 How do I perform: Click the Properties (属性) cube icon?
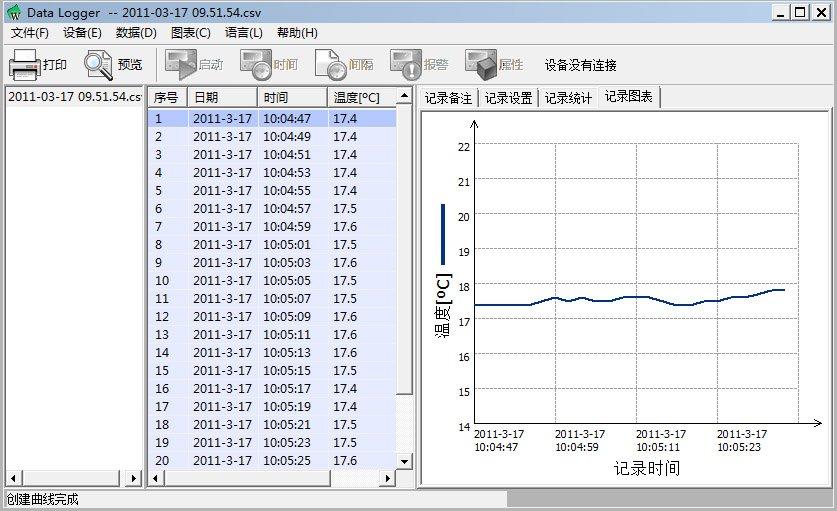point(481,65)
